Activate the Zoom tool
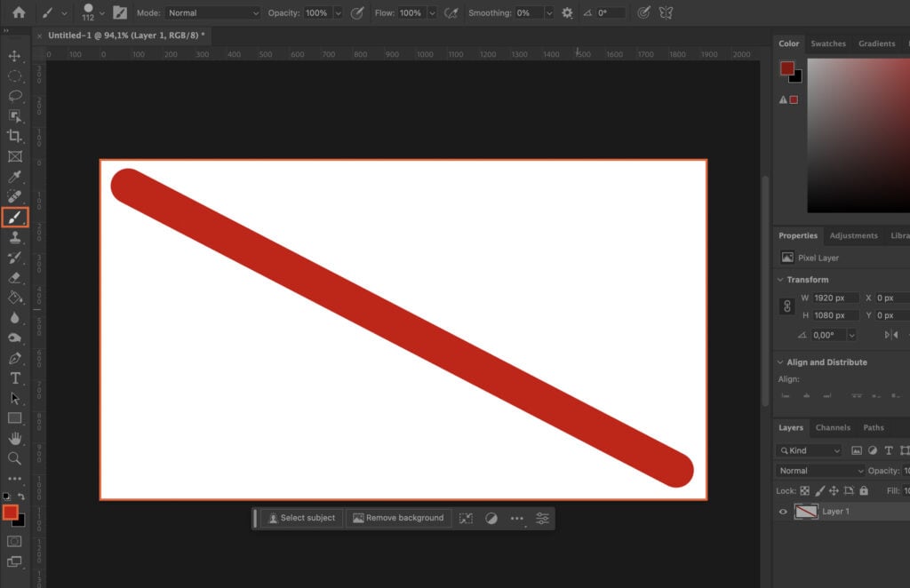Viewport: 910px width, 588px height. (x=14, y=458)
